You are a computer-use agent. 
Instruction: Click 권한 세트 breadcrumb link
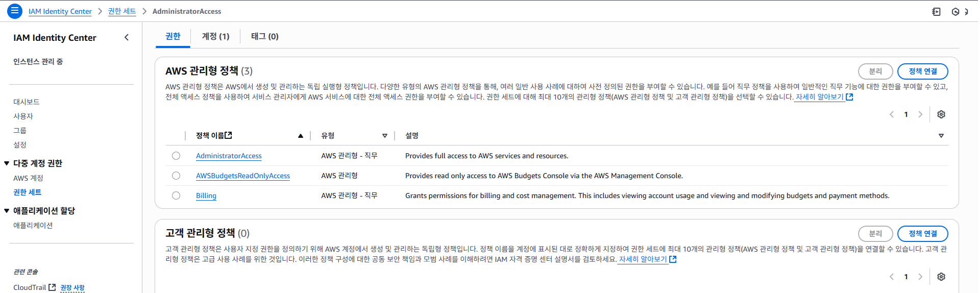pyautogui.click(x=122, y=11)
